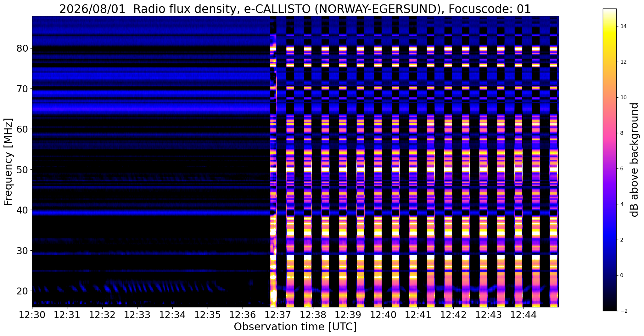644x336 pixels.
Task: Click the 12:40 time axis label
Action: (383, 314)
